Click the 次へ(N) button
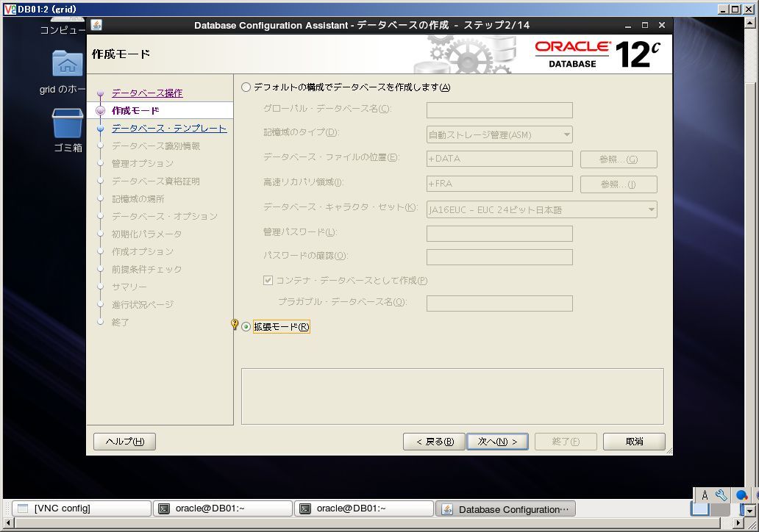This screenshot has width=759, height=532. pyautogui.click(x=497, y=442)
